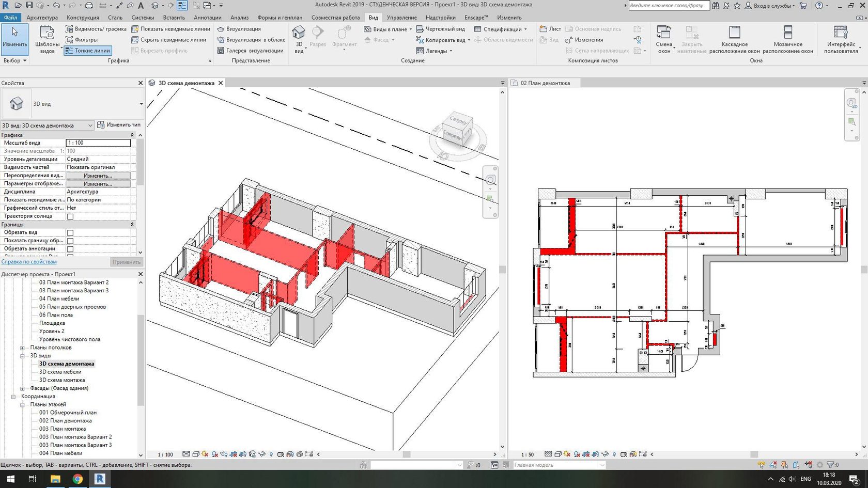Toggle Обрезать вид checkbox
Viewport: 868px width, 488px height.
pyautogui.click(x=70, y=233)
